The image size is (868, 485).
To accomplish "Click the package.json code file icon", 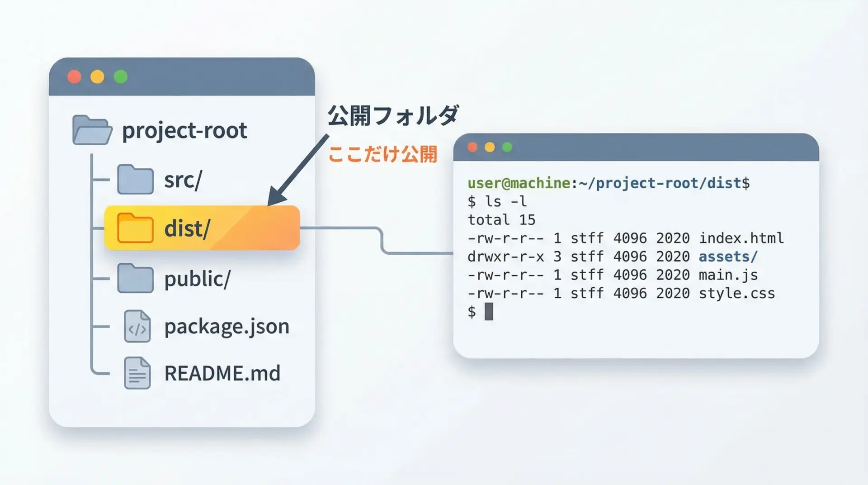I will (x=137, y=326).
